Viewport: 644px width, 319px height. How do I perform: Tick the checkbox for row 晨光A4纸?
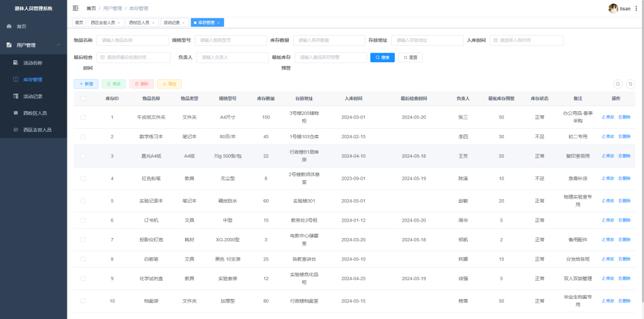click(83, 156)
